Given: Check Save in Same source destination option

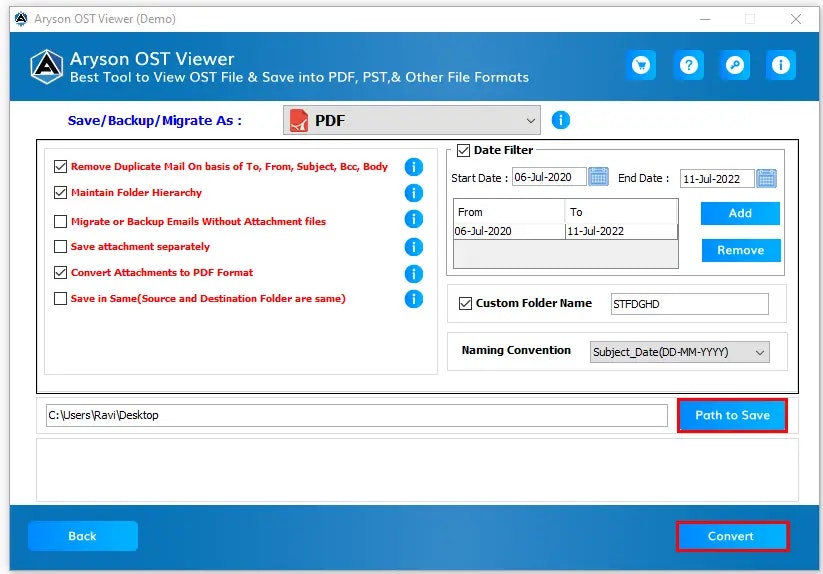Looking at the screenshot, I should click(60, 299).
